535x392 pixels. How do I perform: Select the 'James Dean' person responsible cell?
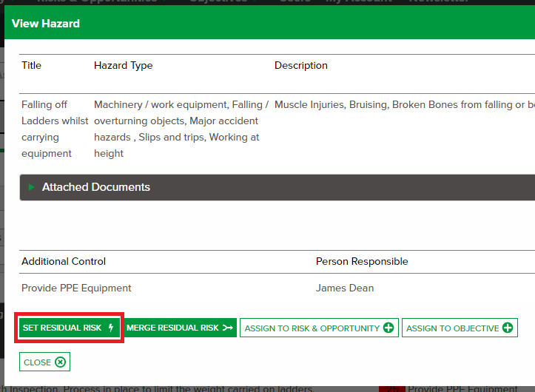345,288
